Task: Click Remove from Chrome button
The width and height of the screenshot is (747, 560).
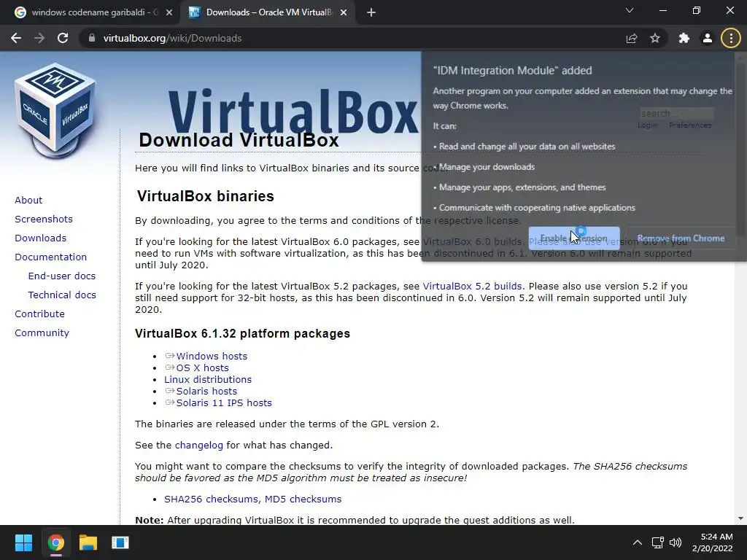Action: [x=681, y=238]
